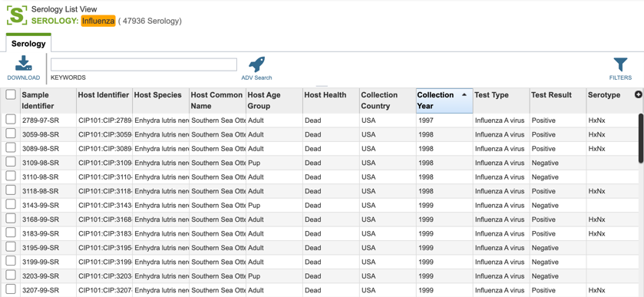Check the row for sample 3203-99-SR

(11, 276)
